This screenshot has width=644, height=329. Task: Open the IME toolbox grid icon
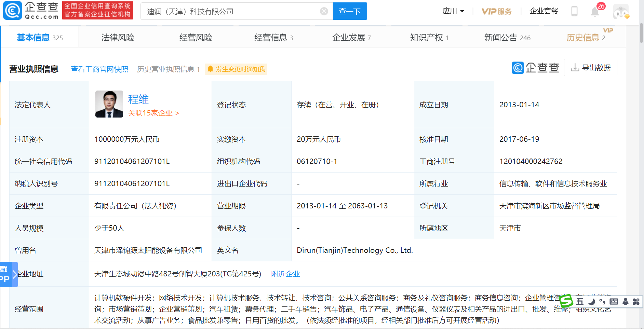[636, 302]
